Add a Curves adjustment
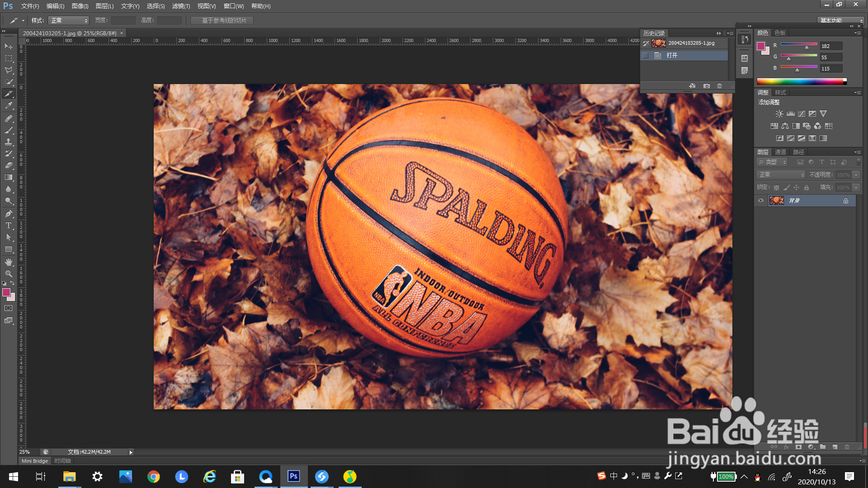Image resolution: width=868 pixels, height=488 pixels. (802, 114)
